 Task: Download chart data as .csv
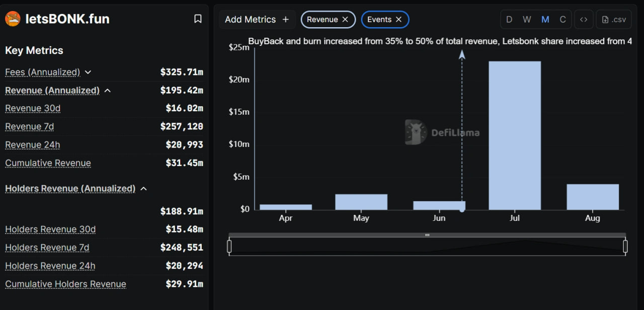point(614,20)
